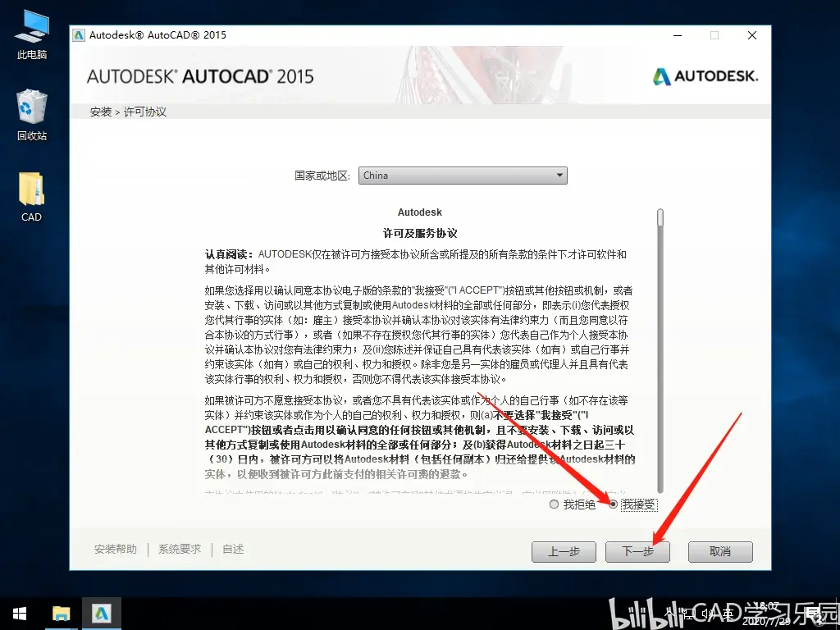Viewport: 840px width, 630px height.
Task: Select the CAD folder on desktop
Action: pos(32,197)
